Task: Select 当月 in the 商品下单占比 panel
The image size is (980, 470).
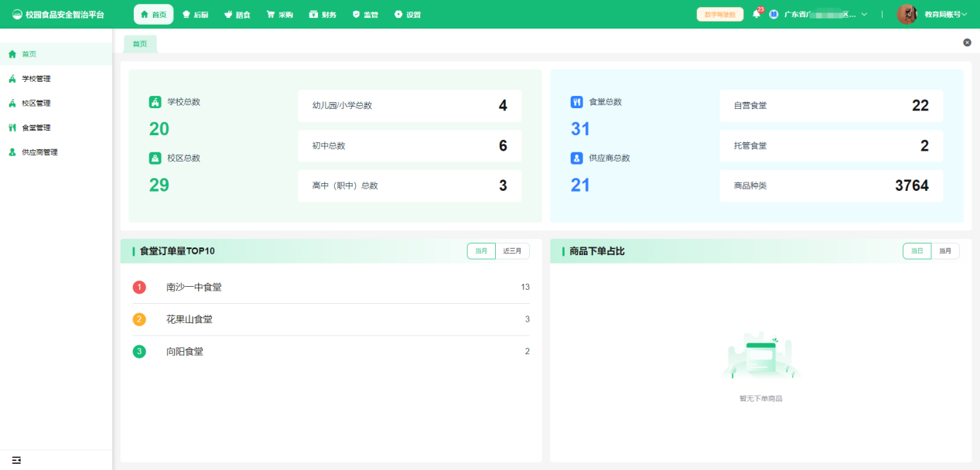Action: (x=945, y=250)
